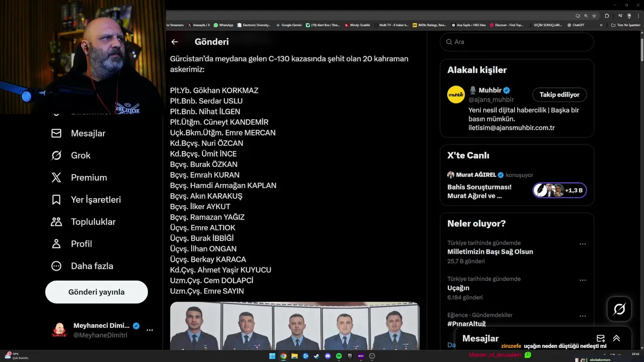Click Muhbir yellow avatar
644x362 pixels.
(x=456, y=95)
